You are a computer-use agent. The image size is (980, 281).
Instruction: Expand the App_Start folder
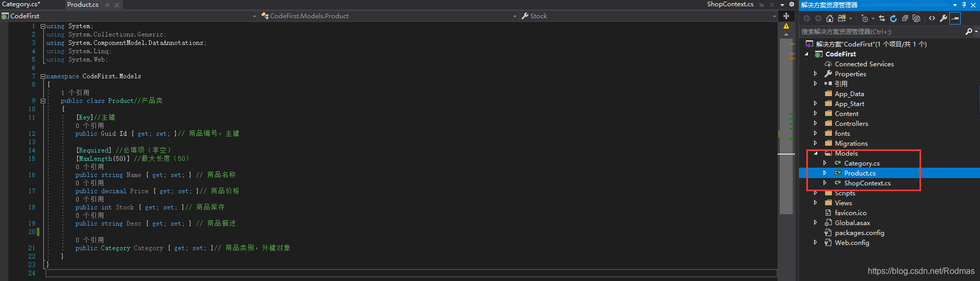click(x=816, y=103)
